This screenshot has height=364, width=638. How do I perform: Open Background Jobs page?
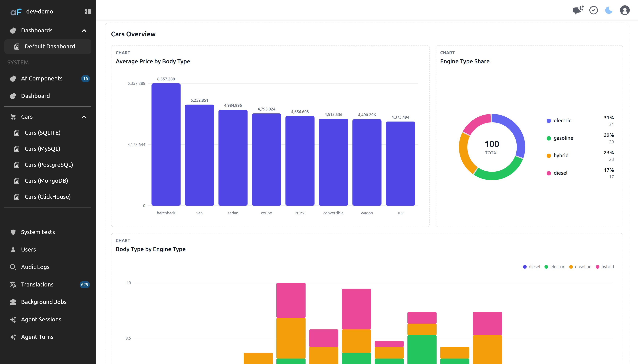click(48, 302)
